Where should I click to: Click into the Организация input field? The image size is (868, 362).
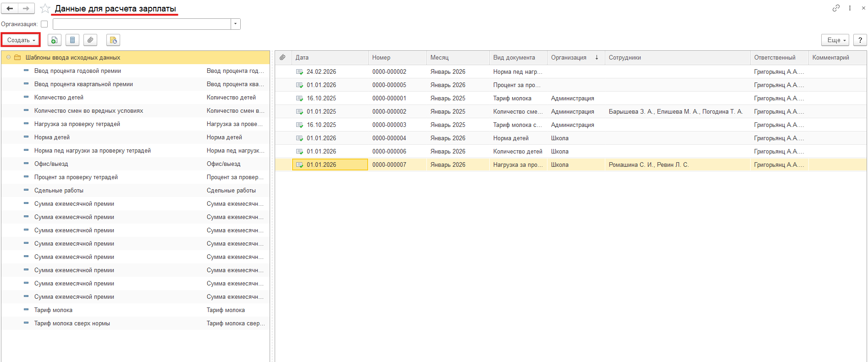click(142, 24)
